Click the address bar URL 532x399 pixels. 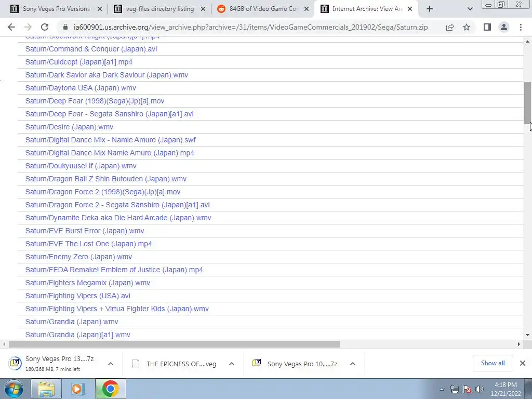pyautogui.click(x=250, y=27)
